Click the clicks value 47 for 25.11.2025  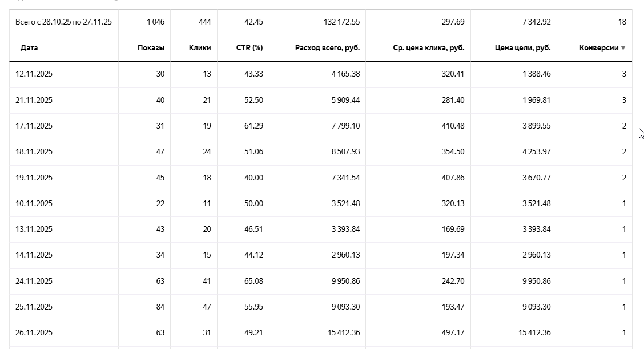(x=206, y=307)
